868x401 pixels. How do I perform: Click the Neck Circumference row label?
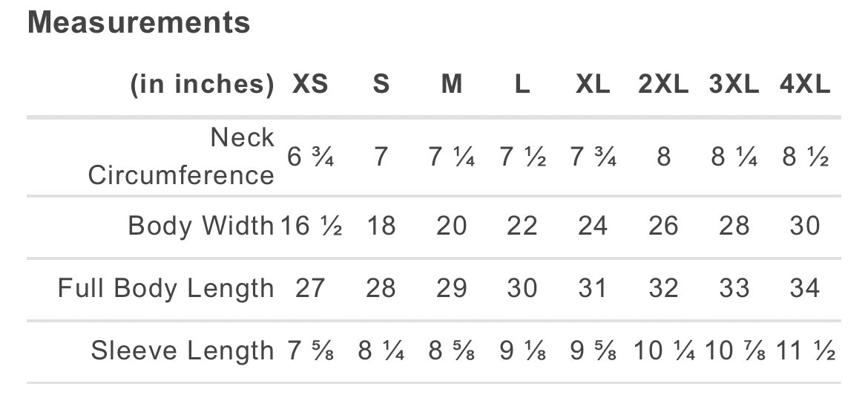pyautogui.click(x=182, y=157)
